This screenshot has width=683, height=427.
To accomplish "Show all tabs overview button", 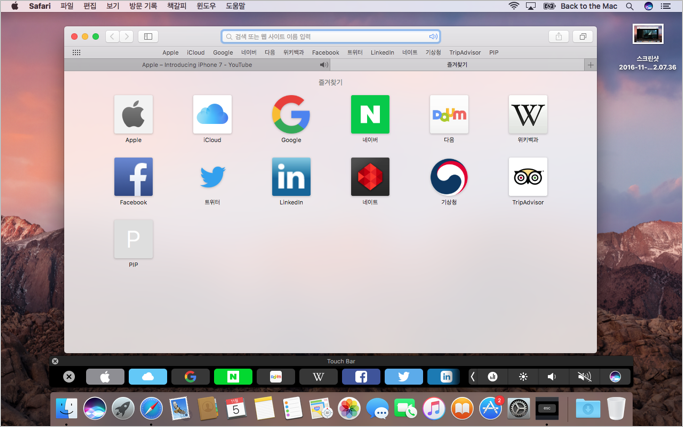I will tap(583, 37).
